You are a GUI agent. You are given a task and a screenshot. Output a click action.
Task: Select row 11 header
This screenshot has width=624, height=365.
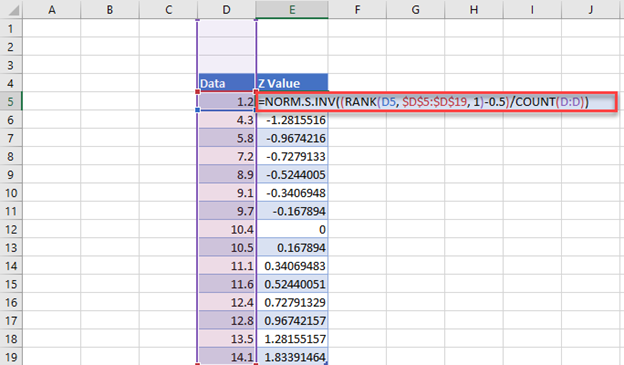11,211
